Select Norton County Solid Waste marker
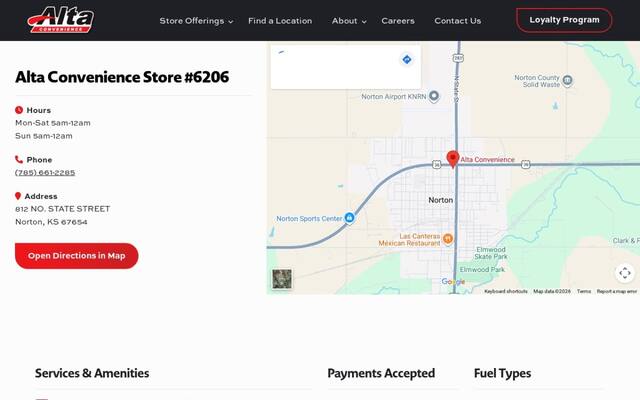Viewport: 640px width, 400px height. 567,80
